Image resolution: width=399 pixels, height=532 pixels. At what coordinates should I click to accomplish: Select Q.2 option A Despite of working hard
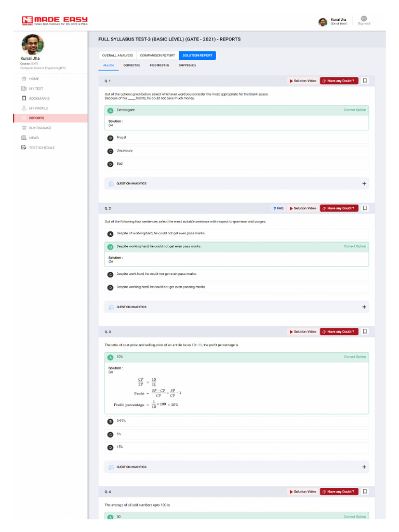pos(236,234)
